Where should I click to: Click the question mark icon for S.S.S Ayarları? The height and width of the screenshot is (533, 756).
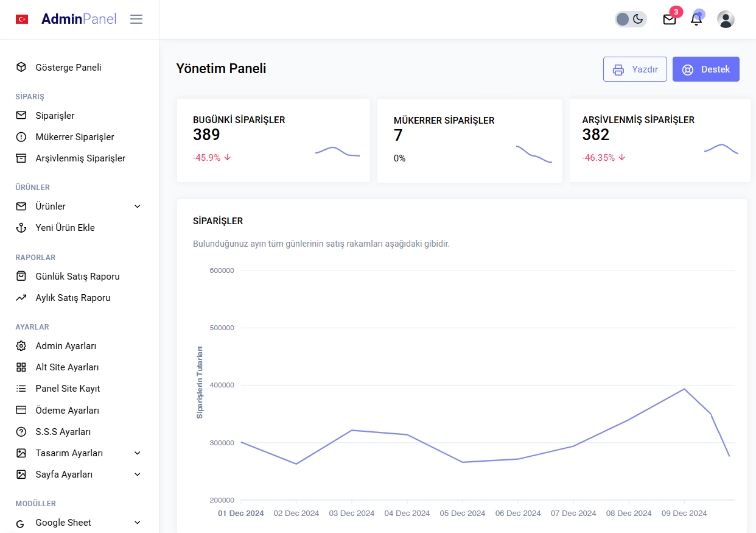coord(21,432)
